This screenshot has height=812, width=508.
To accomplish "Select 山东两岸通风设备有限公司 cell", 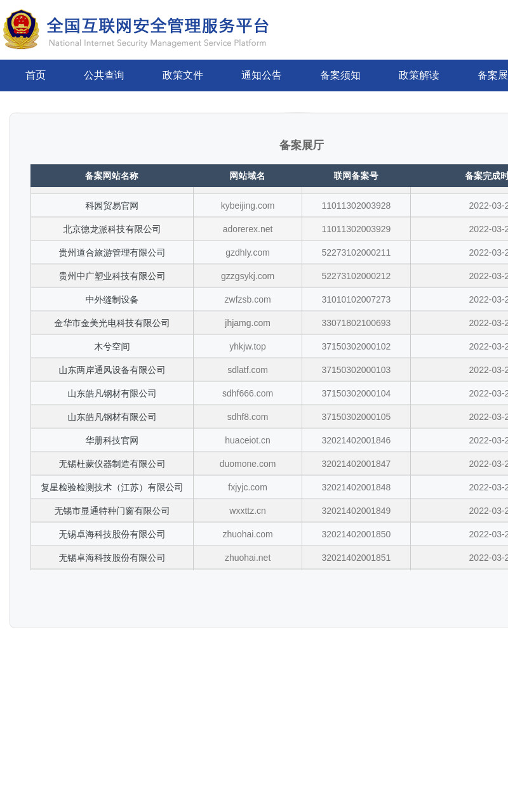I will [x=112, y=370].
